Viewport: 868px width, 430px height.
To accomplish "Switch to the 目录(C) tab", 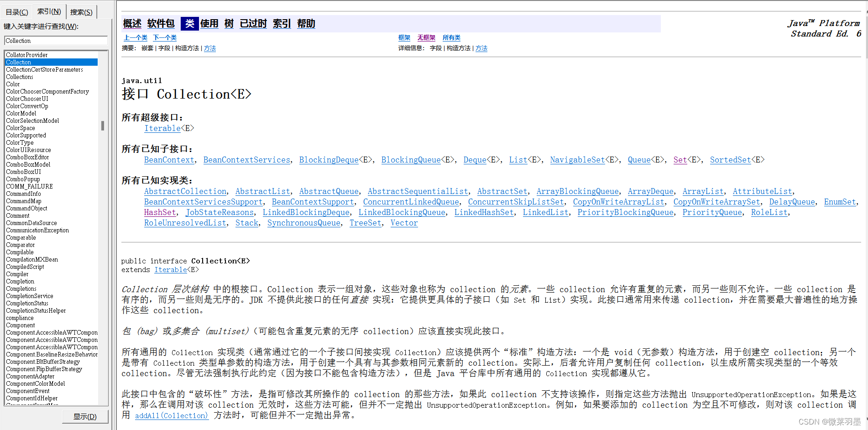I will (17, 12).
